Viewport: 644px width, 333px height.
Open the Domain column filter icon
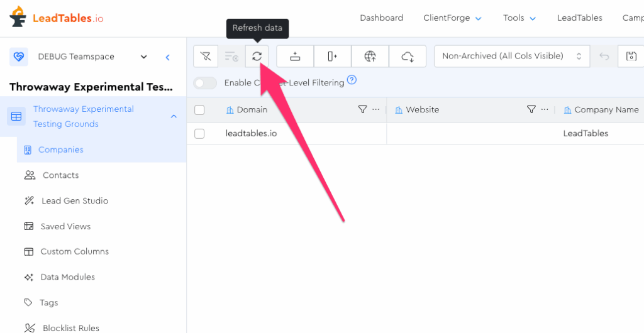click(x=362, y=109)
